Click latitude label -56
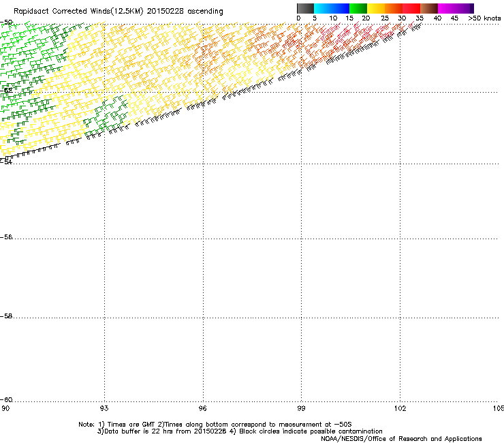Screen dimensions: 504x443 tap(6, 237)
